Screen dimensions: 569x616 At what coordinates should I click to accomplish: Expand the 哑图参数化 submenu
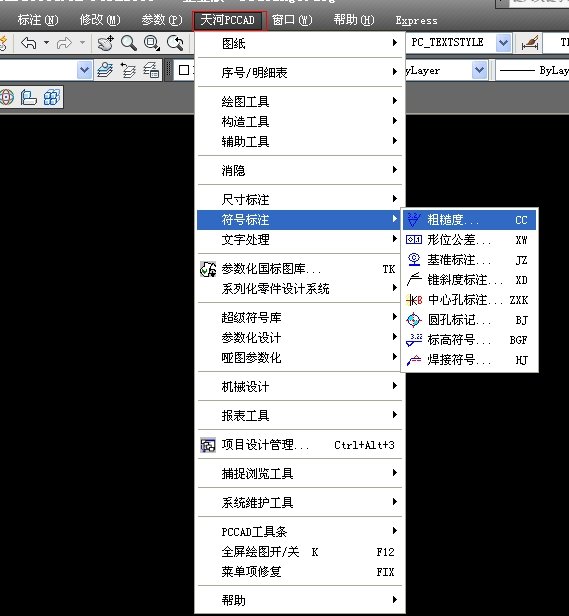coord(300,358)
